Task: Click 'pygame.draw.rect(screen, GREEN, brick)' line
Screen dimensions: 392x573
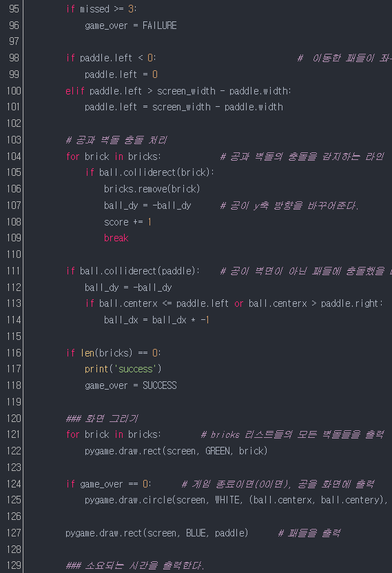Action: click(x=176, y=451)
